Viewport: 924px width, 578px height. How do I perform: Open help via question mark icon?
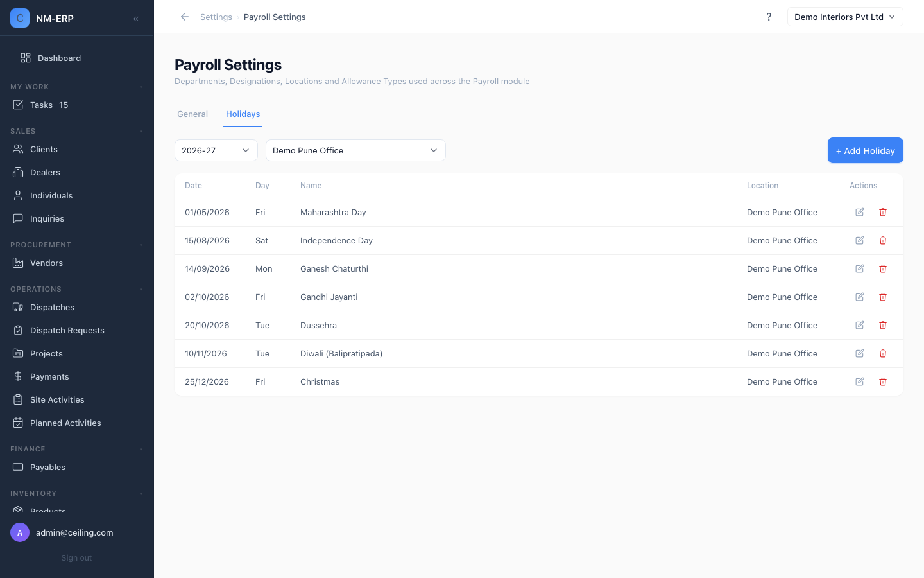[769, 17]
